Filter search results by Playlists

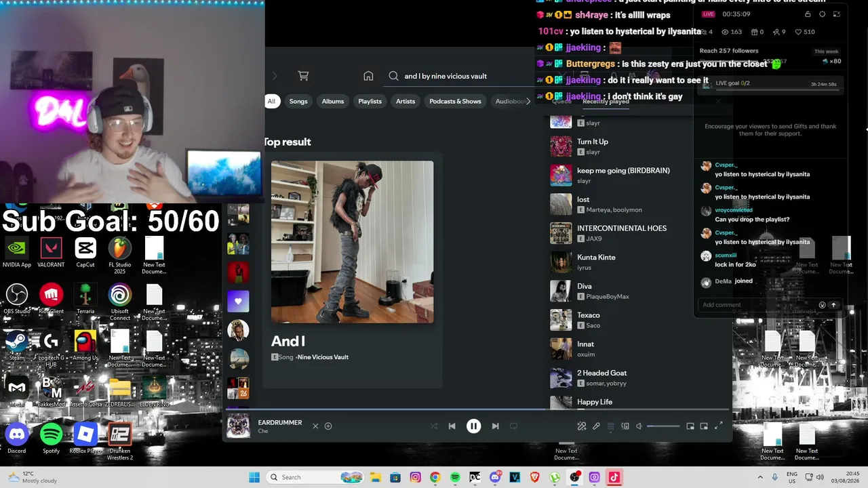pyautogui.click(x=370, y=102)
